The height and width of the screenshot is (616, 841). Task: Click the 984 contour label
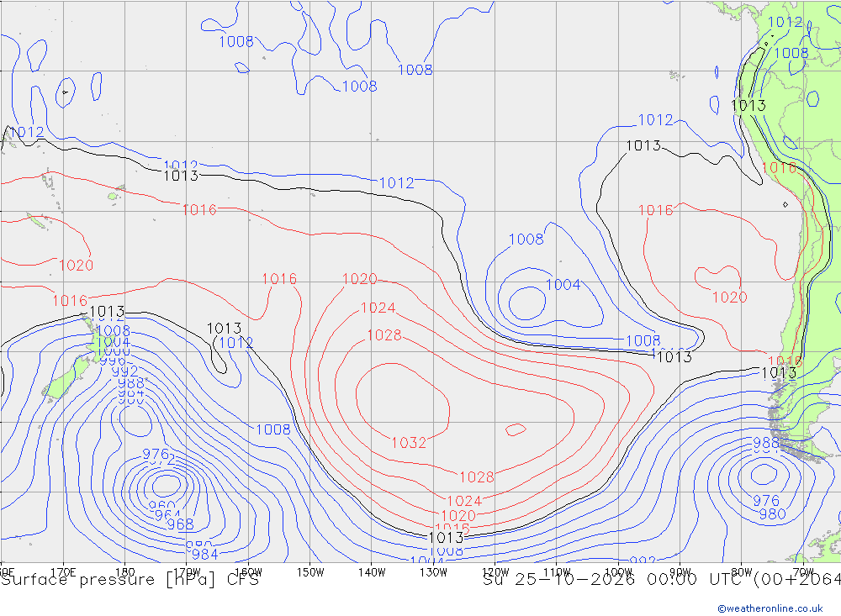tap(205, 555)
